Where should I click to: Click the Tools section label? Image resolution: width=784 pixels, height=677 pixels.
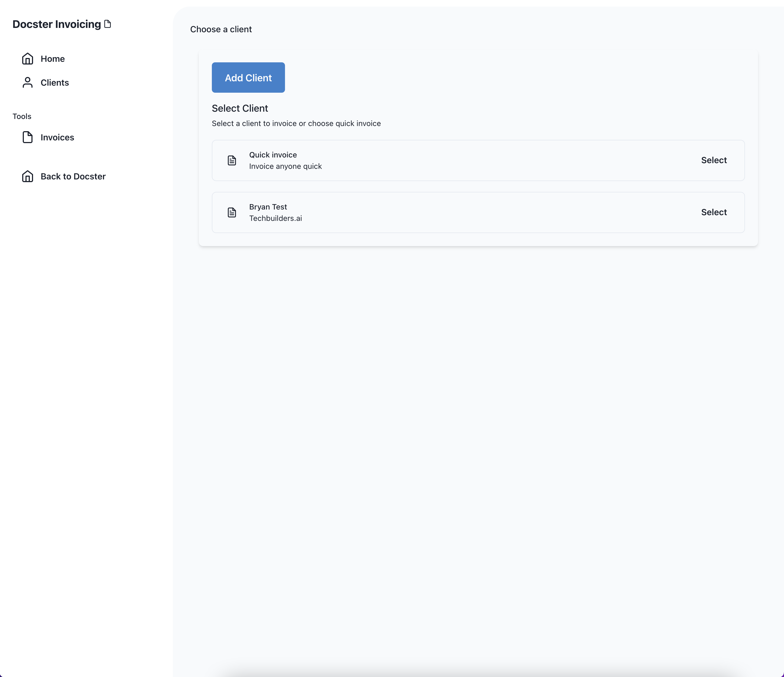tap(22, 116)
